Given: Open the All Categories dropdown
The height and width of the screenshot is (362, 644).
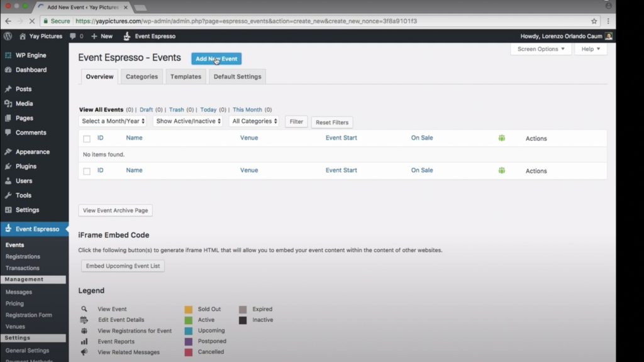Looking at the screenshot, I should pyautogui.click(x=253, y=121).
